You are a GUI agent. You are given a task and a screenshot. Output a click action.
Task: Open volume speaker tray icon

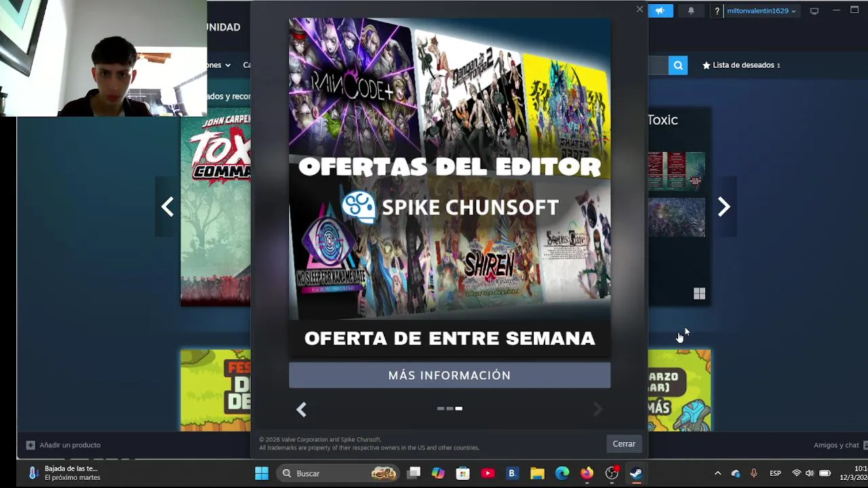810,473
